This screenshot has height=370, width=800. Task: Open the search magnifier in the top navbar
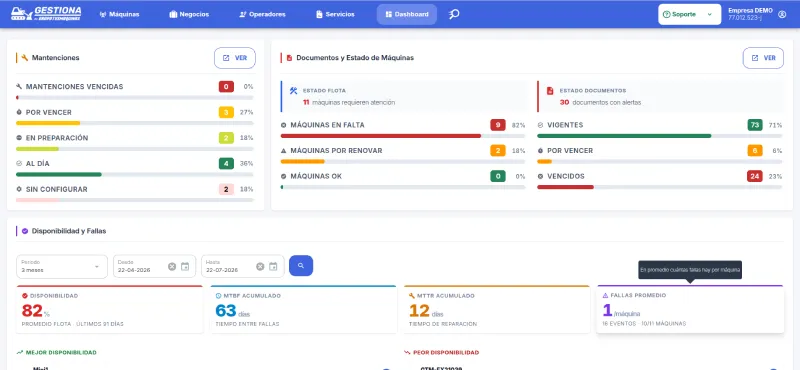pos(454,14)
